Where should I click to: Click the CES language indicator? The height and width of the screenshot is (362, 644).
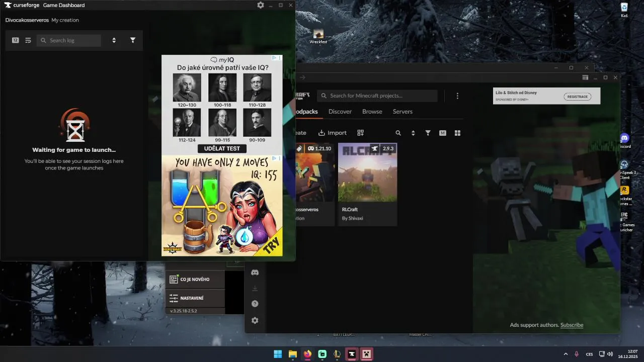[x=589, y=354]
